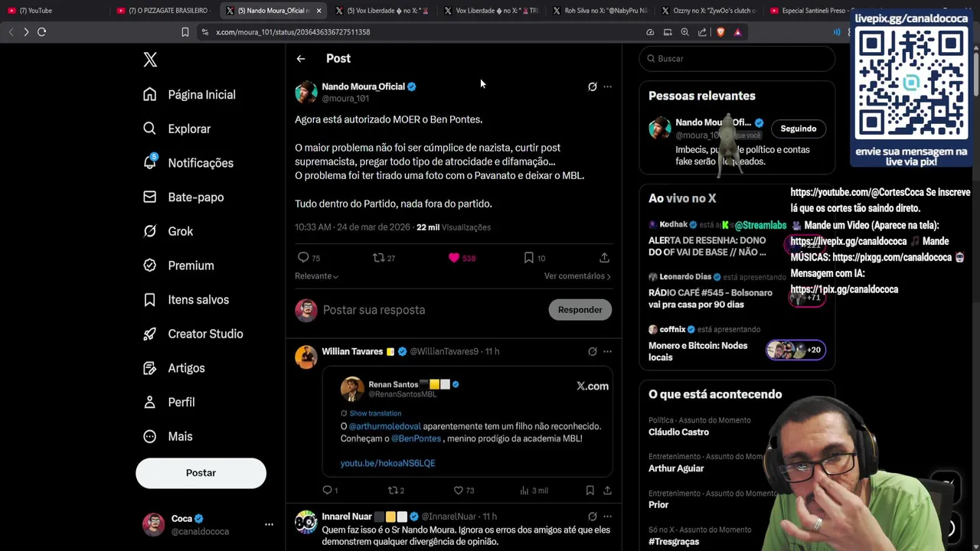Bookmark this page in address bar
Viewport: 980px width, 551px height.
click(x=185, y=32)
